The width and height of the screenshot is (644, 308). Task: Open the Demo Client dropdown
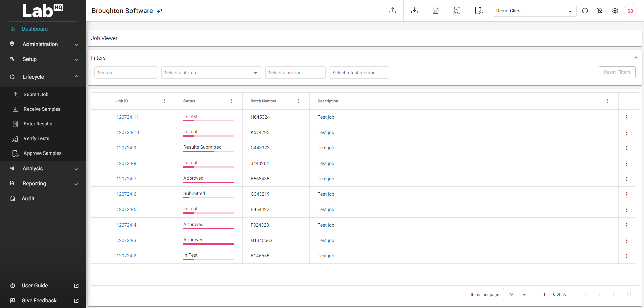pos(534,11)
